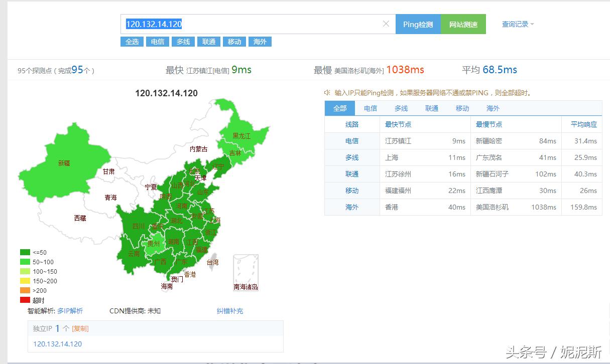Clear the IP input using the X icon

point(386,24)
